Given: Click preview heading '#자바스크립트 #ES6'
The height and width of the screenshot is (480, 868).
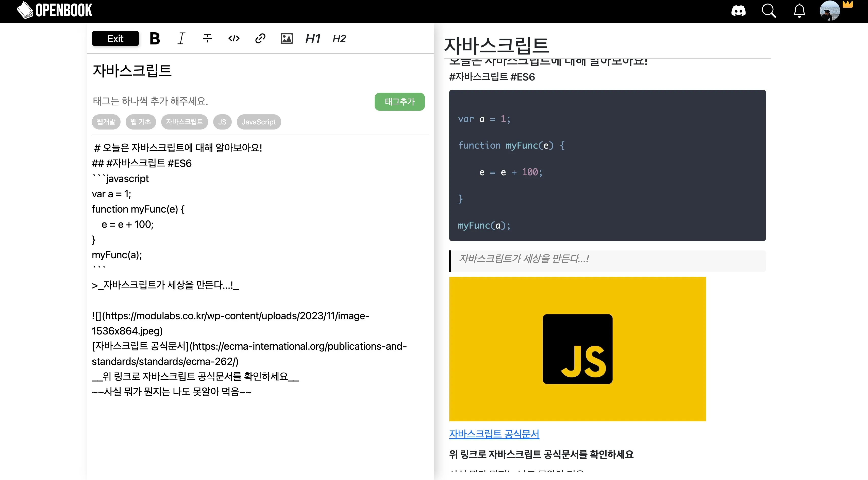Looking at the screenshot, I should point(492,77).
